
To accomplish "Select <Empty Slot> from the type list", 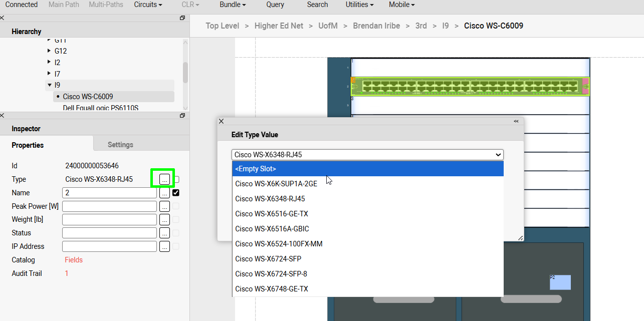I will pos(367,169).
